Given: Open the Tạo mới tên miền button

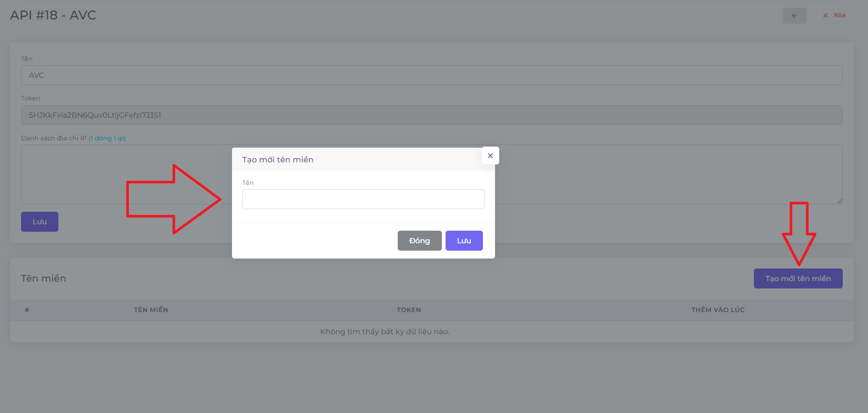Looking at the screenshot, I should (798, 278).
